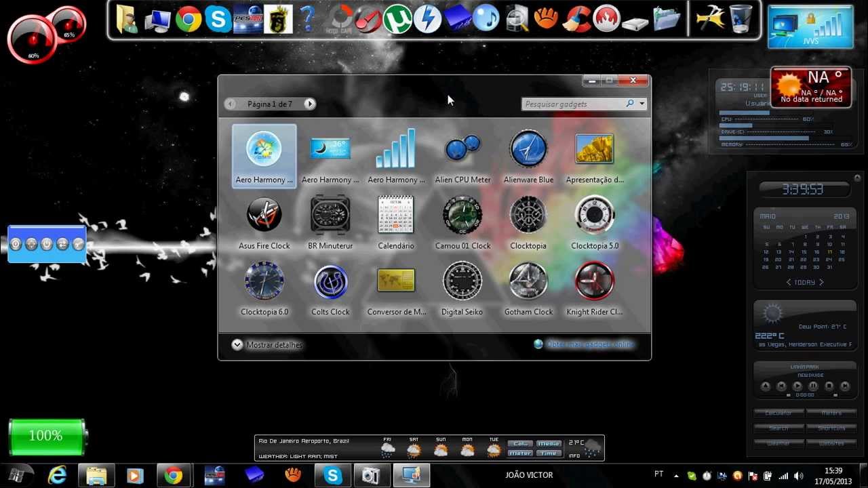Go to next gadget page

(x=309, y=104)
